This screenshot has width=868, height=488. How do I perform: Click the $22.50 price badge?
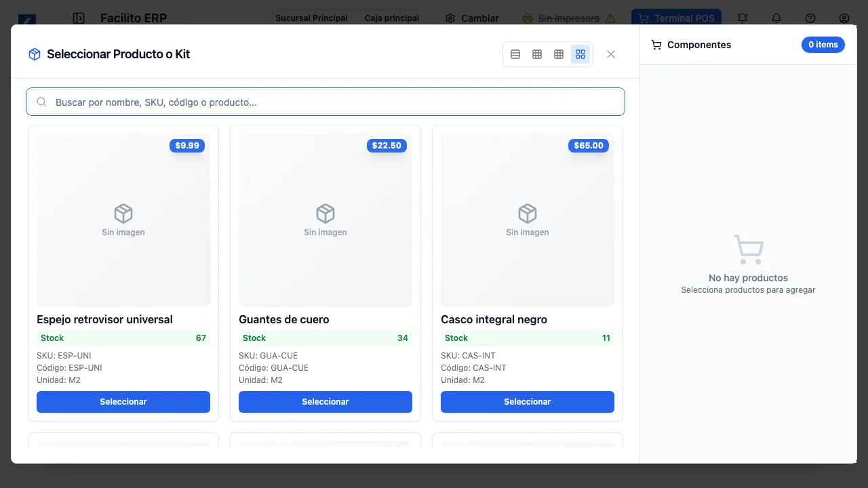[x=387, y=146]
